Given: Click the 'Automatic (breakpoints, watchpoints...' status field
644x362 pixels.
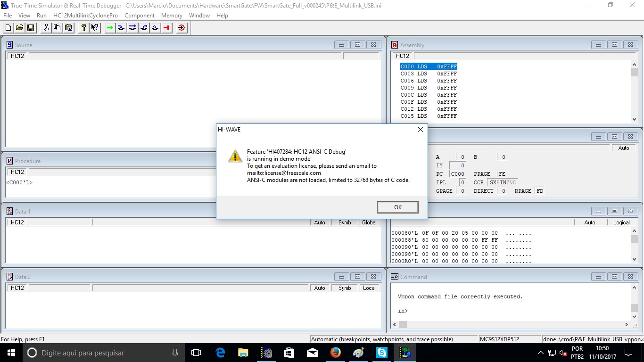Looking at the screenshot, I should 393,339.
